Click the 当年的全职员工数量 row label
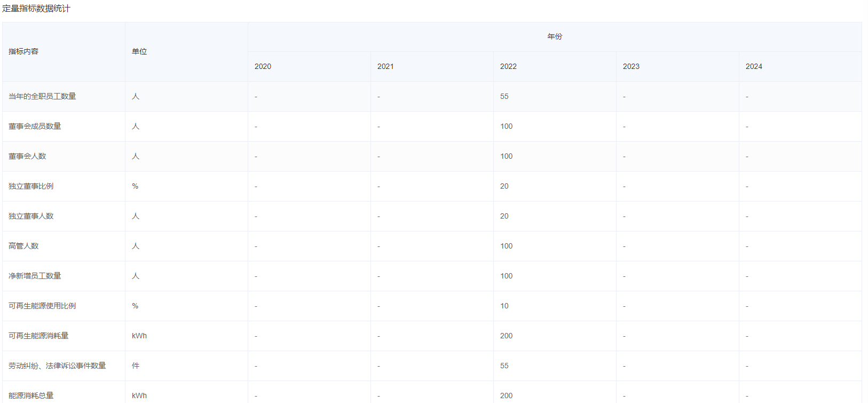The width and height of the screenshot is (868, 403). (42, 96)
